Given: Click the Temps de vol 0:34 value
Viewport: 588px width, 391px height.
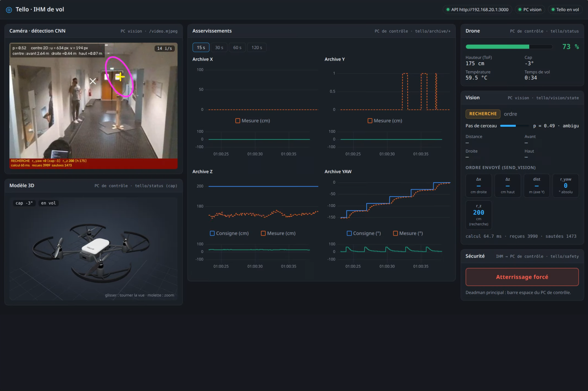Looking at the screenshot, I should click(531, 78).
